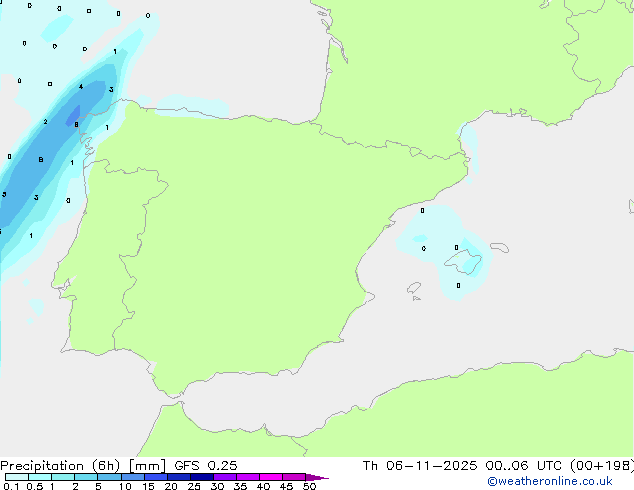Click the Mallorca island on the map

(x=464, y=262)
